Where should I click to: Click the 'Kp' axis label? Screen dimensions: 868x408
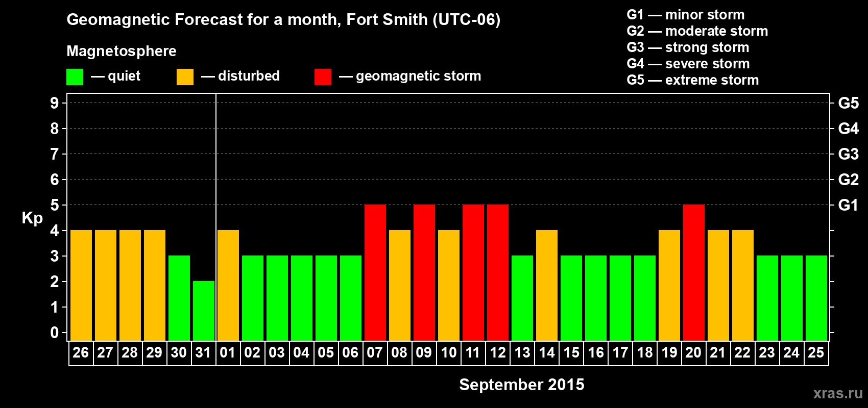(32, 218)
